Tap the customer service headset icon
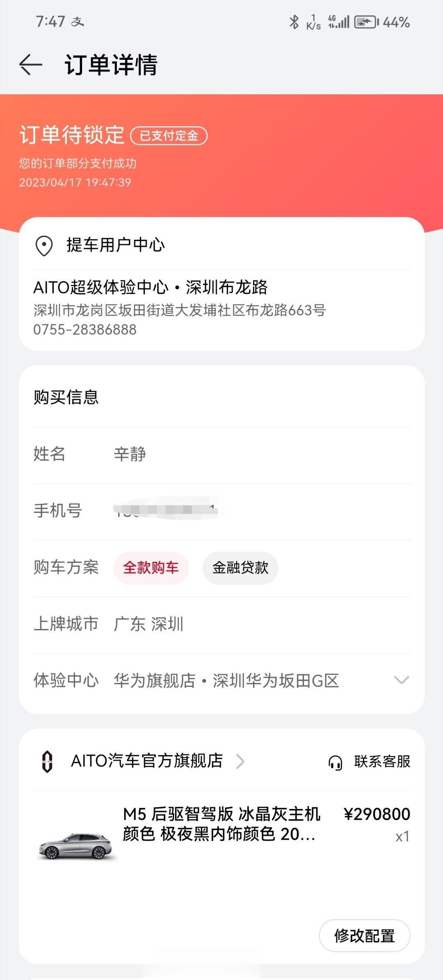 point(335,762)
